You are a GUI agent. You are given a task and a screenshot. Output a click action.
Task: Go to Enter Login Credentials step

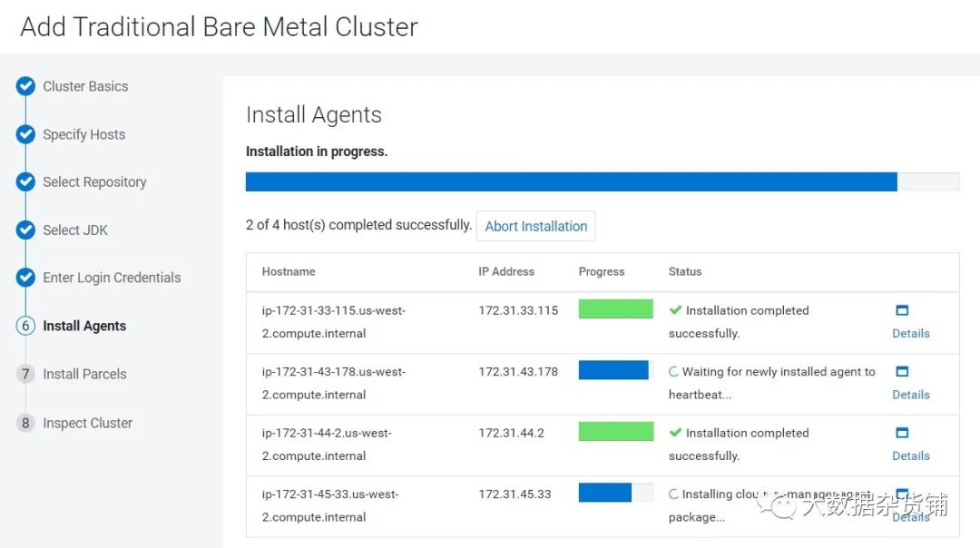pyautogui.click(x=112, y=278)
